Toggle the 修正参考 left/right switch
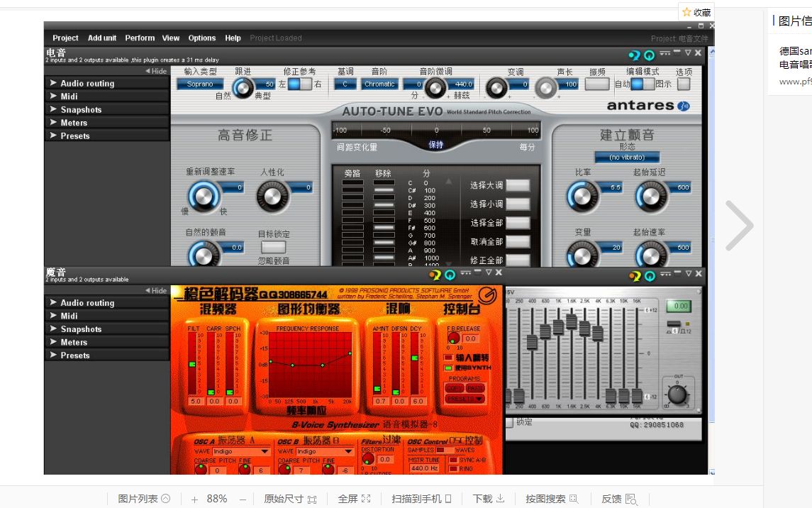The image size is (812, 508). tap(300, 84)
